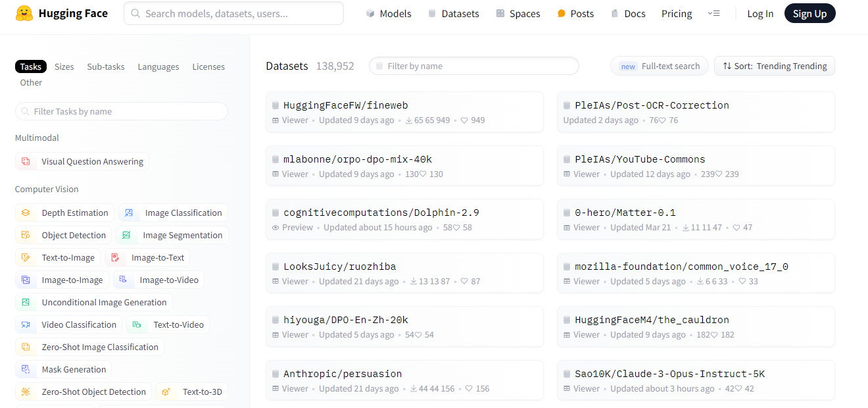Pick the Mask Generation task icon

(26, 370)
